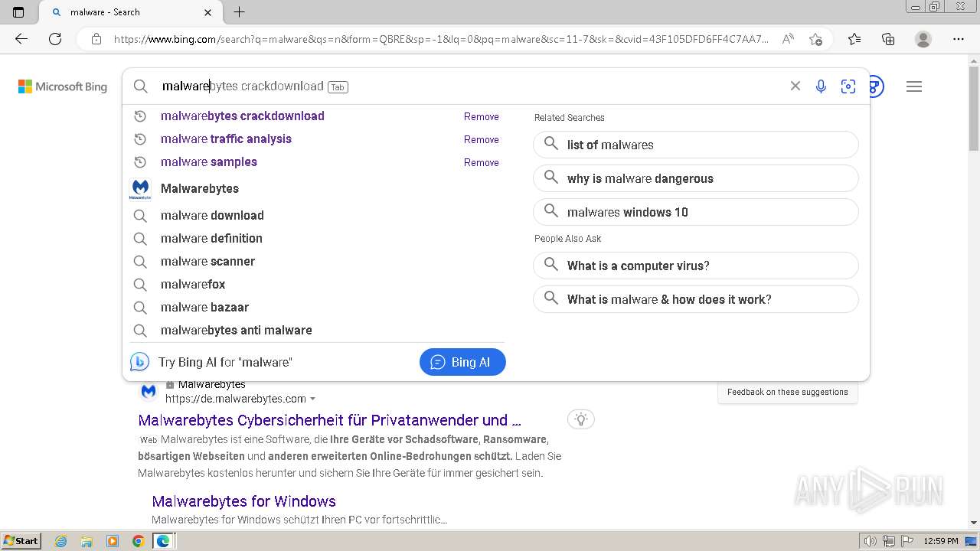Open the tab actions menu icon
This screenshot has width=980, height=551.
18,12
